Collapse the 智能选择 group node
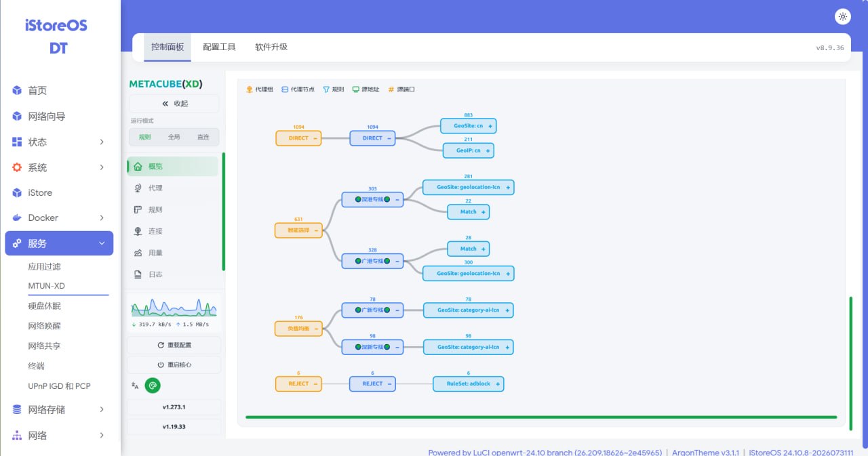 point(316,230)
